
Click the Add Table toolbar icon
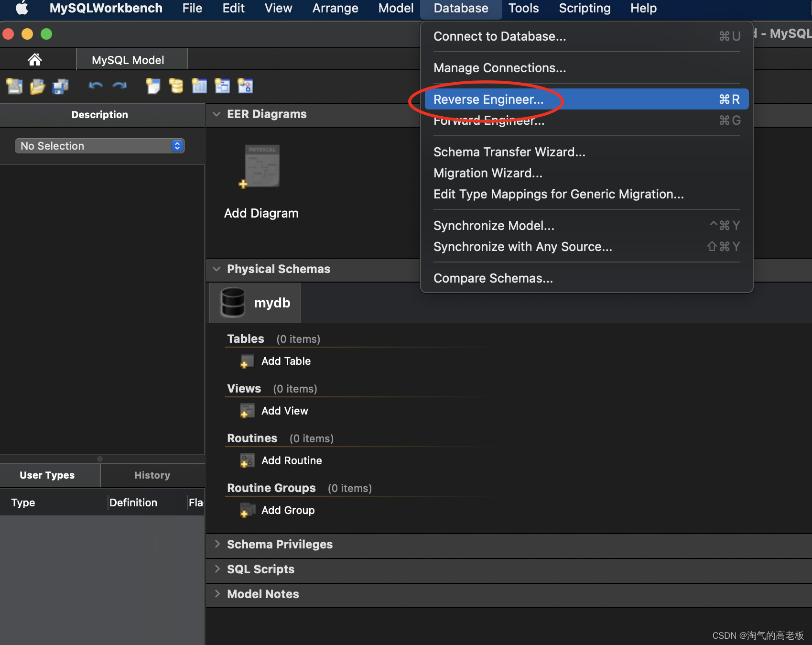coord(199,86)
